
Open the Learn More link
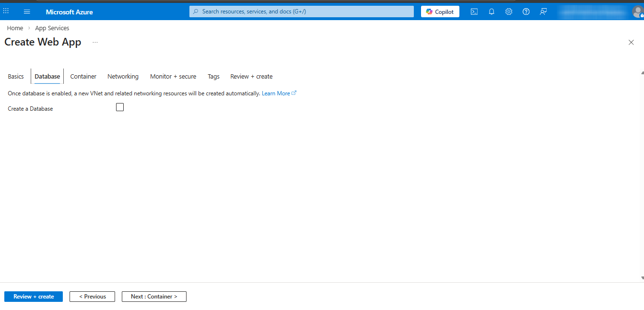(x=276, y=93)
